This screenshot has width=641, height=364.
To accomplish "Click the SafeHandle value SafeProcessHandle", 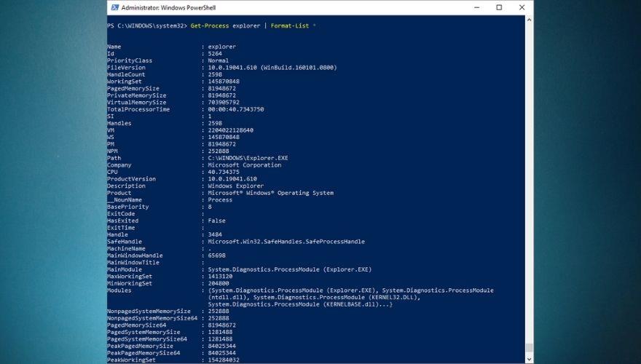I will [286, 242].
